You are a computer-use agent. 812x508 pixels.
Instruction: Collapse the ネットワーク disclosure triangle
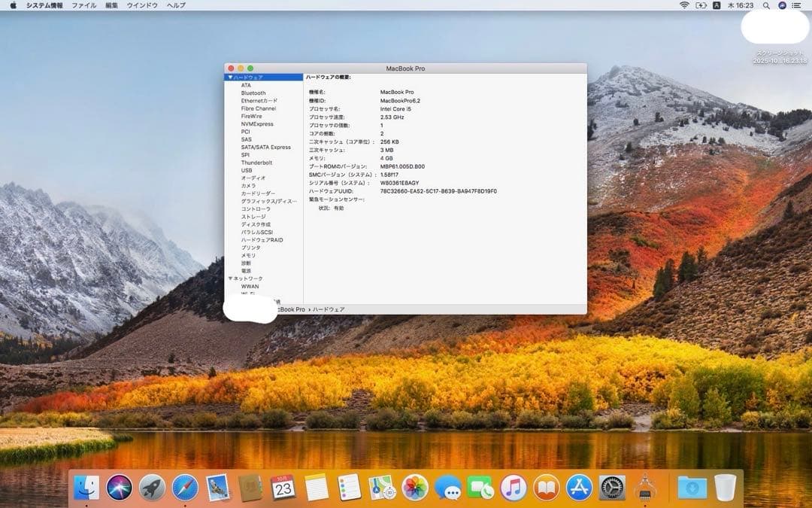[x=230, y=278]
